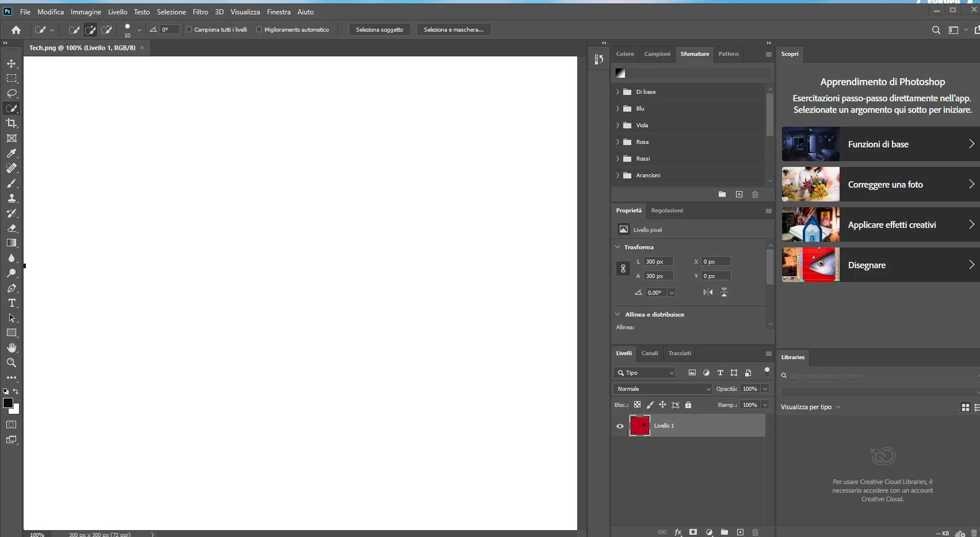
Task: Flip horizontally in Transform properties
Action: point(708,292)
